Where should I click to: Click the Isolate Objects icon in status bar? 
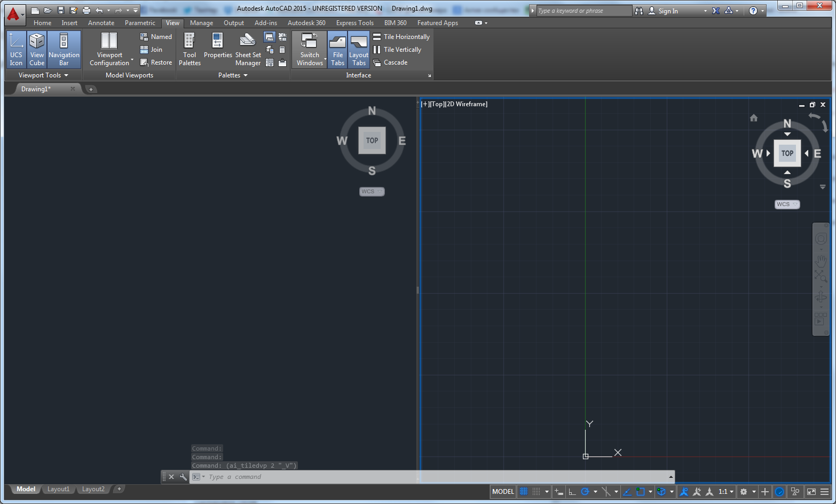(x=795, y=492)
